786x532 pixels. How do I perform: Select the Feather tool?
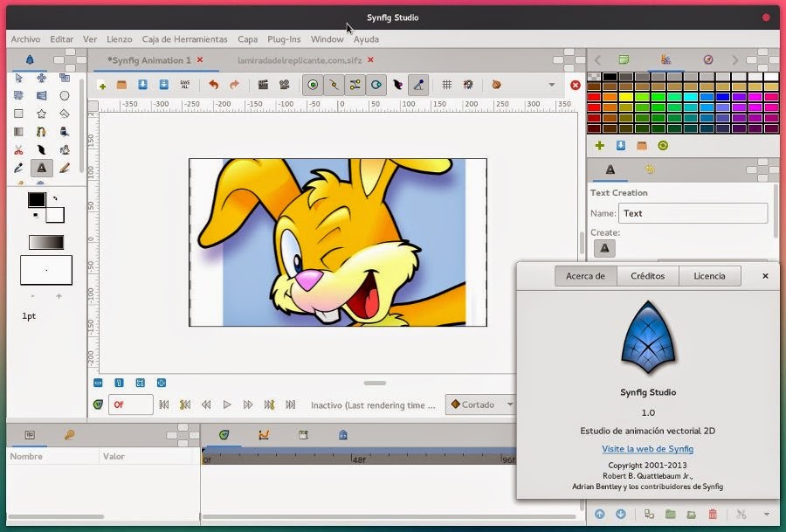click(x=42, y=150)
